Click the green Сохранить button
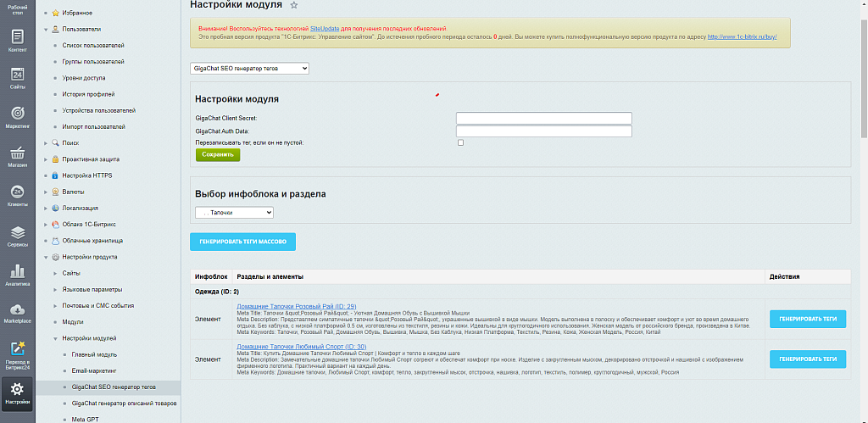 point(218,155)
